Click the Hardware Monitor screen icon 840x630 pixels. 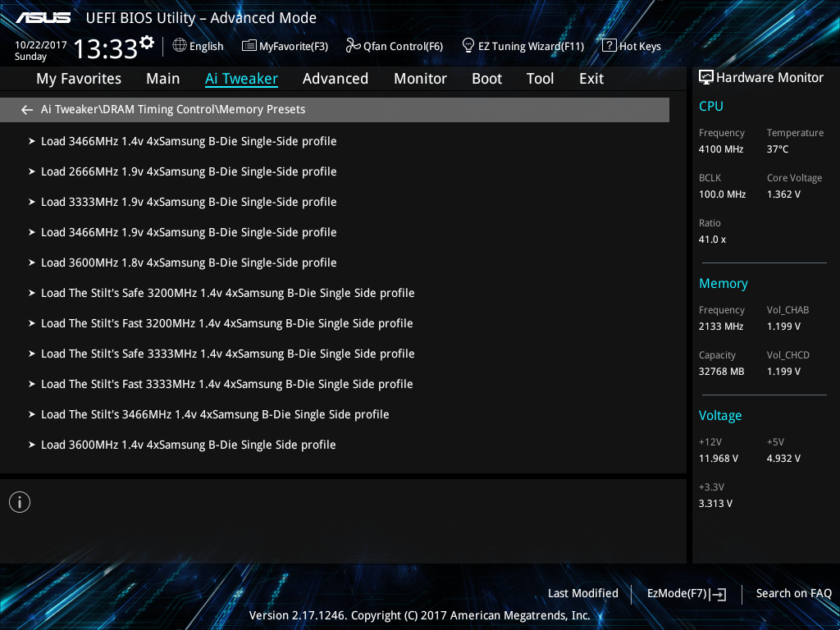click(x=706, y=78)
